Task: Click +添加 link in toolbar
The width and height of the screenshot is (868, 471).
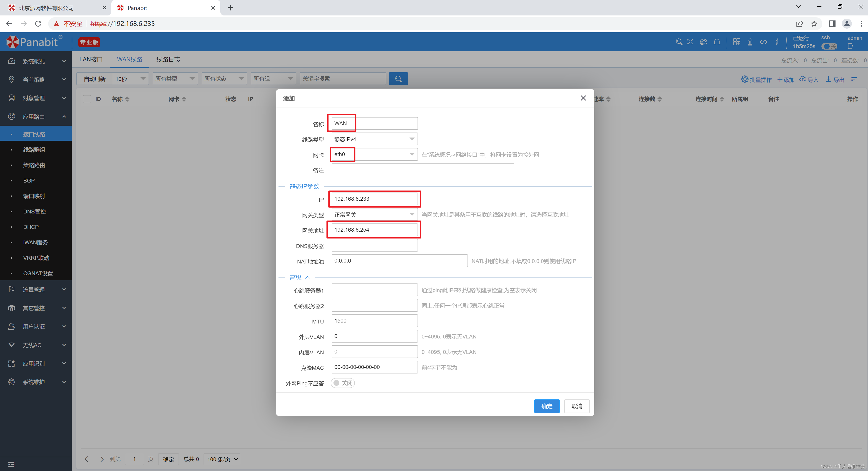Action: pyautogui.click(x=786, y=80)
